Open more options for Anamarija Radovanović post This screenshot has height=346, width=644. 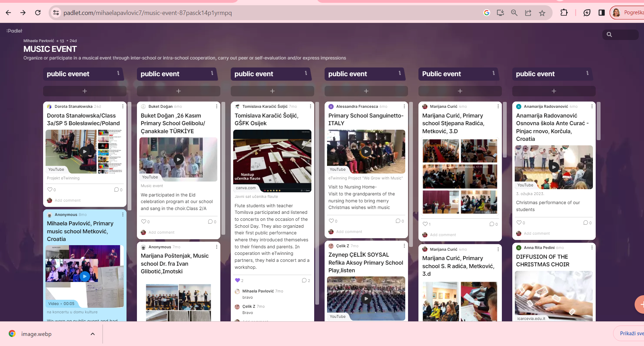click(592, 106)
